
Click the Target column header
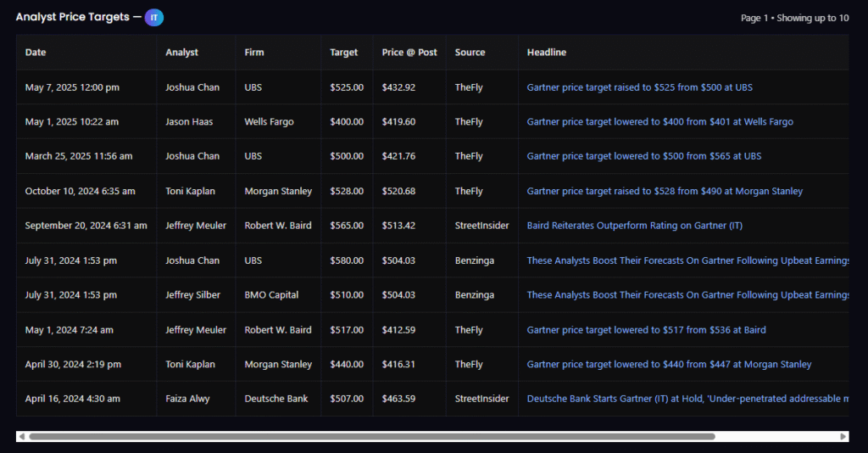point(343,53)
